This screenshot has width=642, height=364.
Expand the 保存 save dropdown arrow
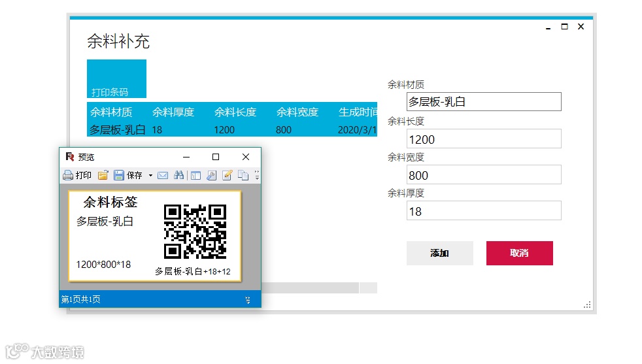click(x=150, y=176)
